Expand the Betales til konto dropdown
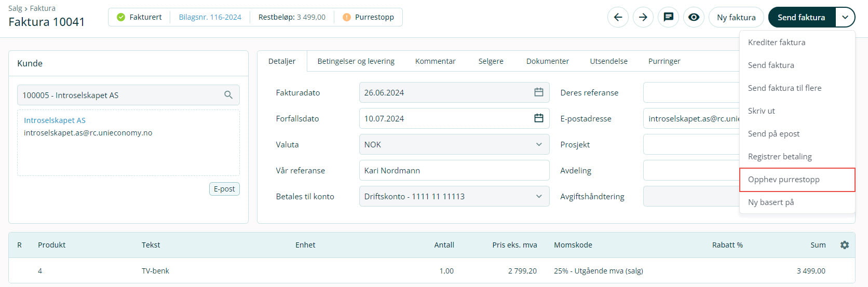Screen dimensions: 868x287 click(x=538, y=196)
